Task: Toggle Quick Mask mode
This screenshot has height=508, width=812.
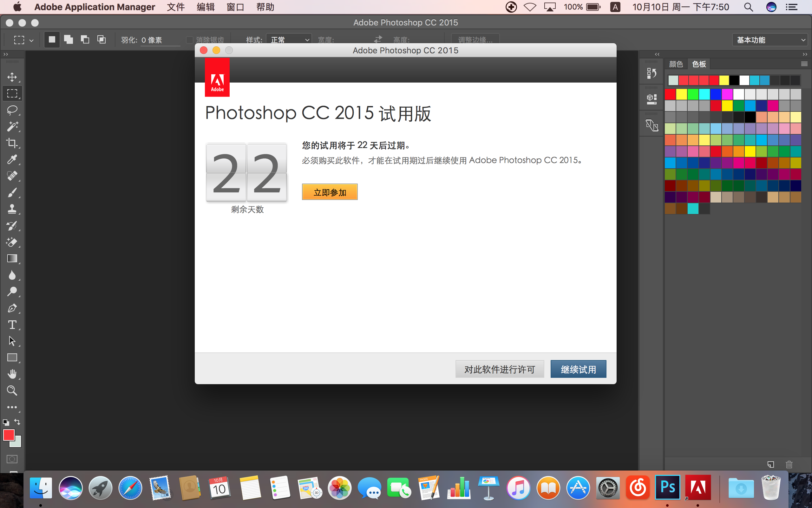Action: click(12, 459)
